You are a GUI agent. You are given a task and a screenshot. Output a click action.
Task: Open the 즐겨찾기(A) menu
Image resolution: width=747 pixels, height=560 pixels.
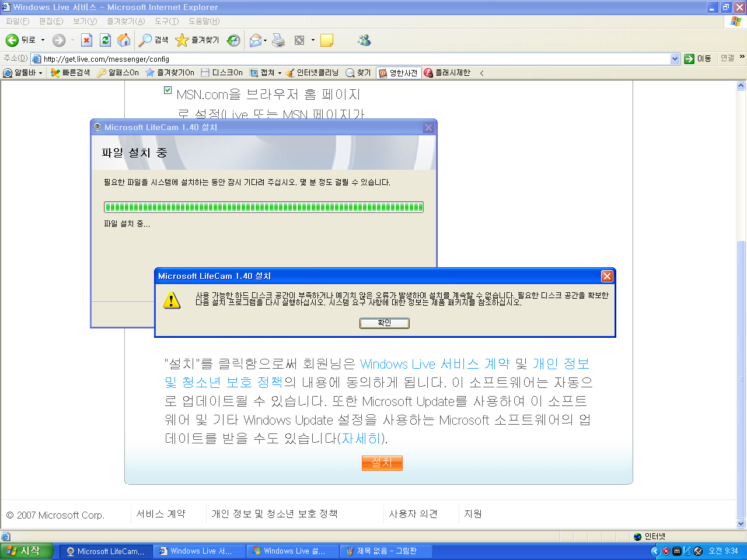[x=125, y=21]
